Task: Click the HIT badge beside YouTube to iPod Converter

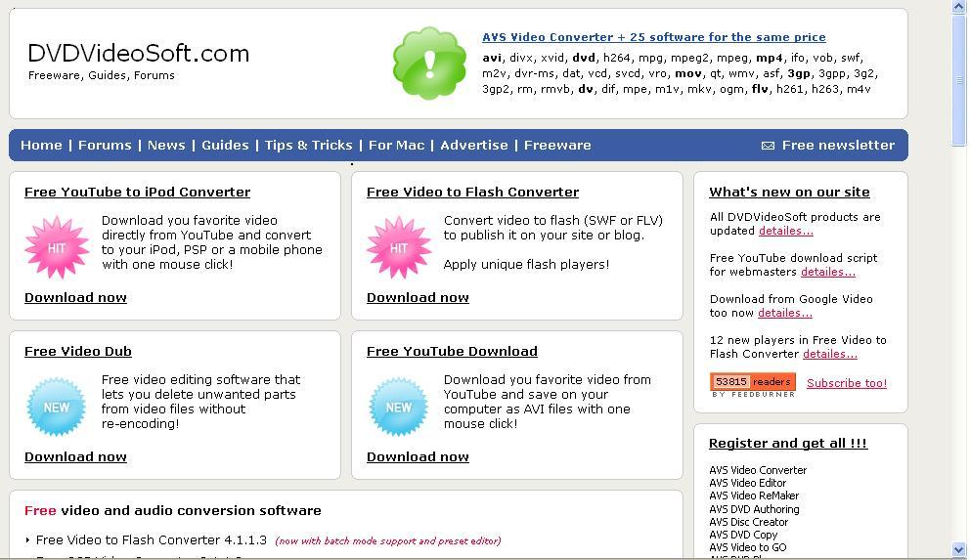Action: pos(57,247)
